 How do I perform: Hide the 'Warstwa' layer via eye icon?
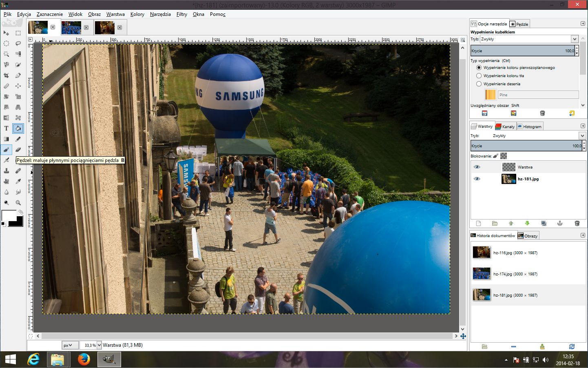(x=477, y=167)
